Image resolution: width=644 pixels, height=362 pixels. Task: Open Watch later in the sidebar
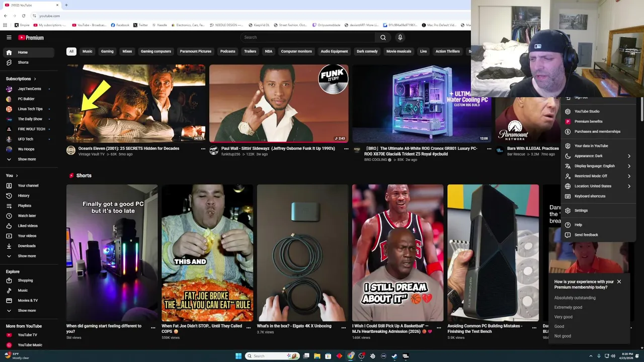[x=28, y=216]
